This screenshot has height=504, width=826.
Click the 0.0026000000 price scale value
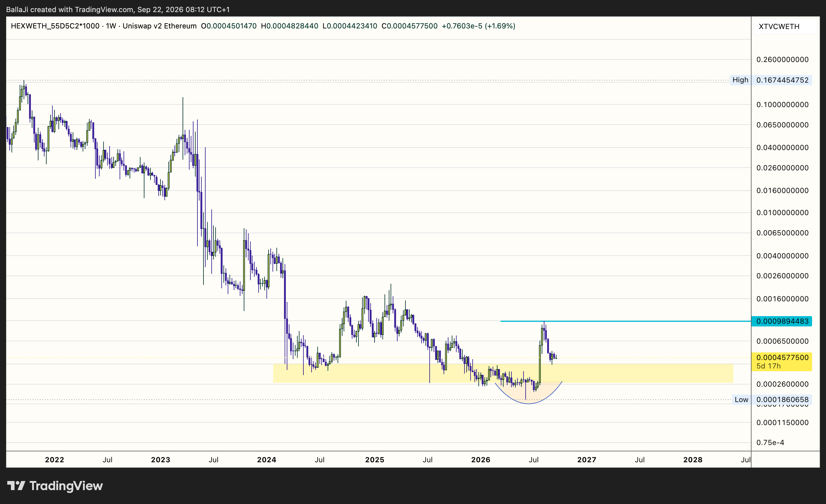point(782,276)
